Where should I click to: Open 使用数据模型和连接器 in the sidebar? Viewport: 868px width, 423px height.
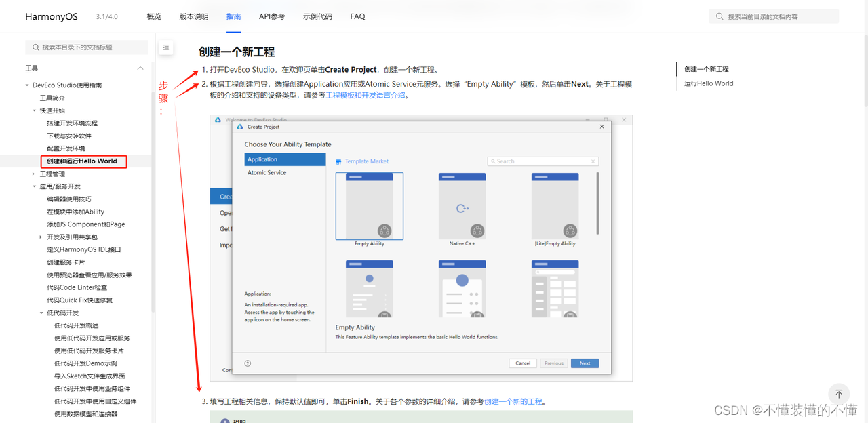coord(86,414)
